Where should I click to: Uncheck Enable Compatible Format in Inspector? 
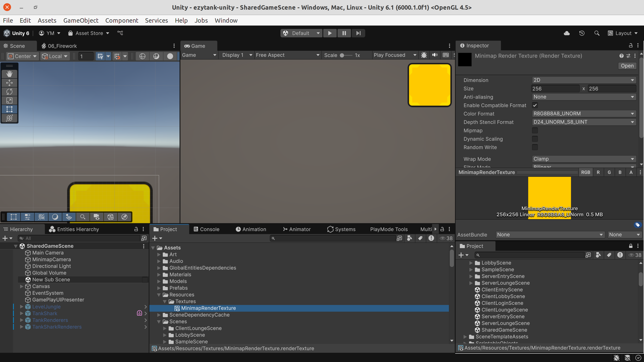coord(535,105)
